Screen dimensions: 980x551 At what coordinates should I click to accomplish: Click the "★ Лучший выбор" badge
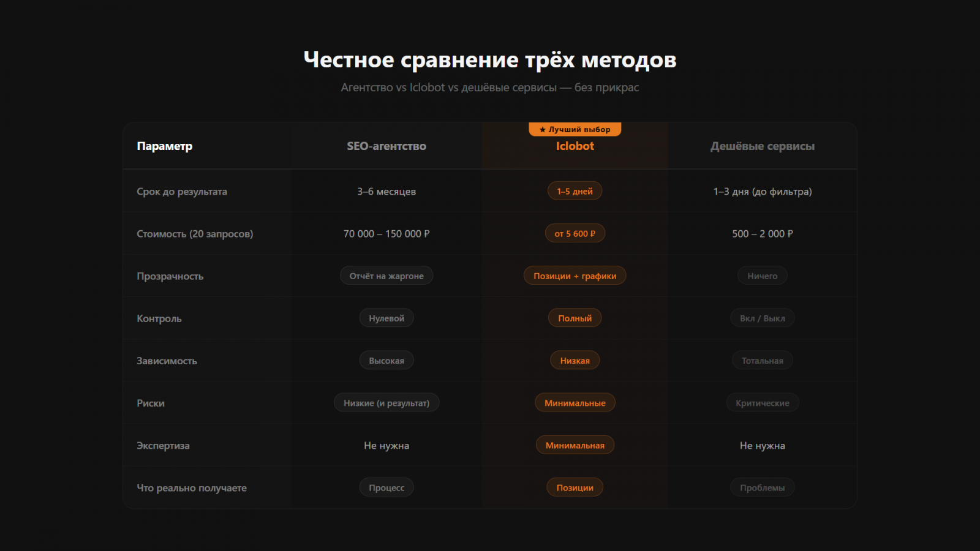click(575, 129)
